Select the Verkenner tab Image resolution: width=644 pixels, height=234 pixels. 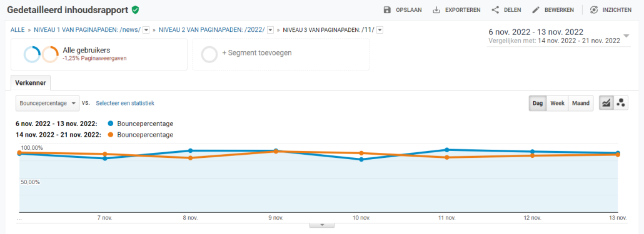pyautogui.click(x=31, y=83)
